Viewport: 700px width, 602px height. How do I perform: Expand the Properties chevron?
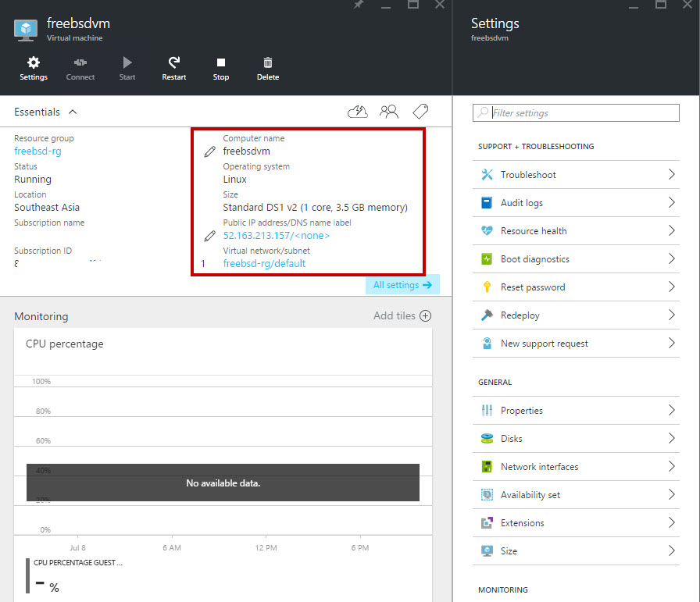(671, 410)
